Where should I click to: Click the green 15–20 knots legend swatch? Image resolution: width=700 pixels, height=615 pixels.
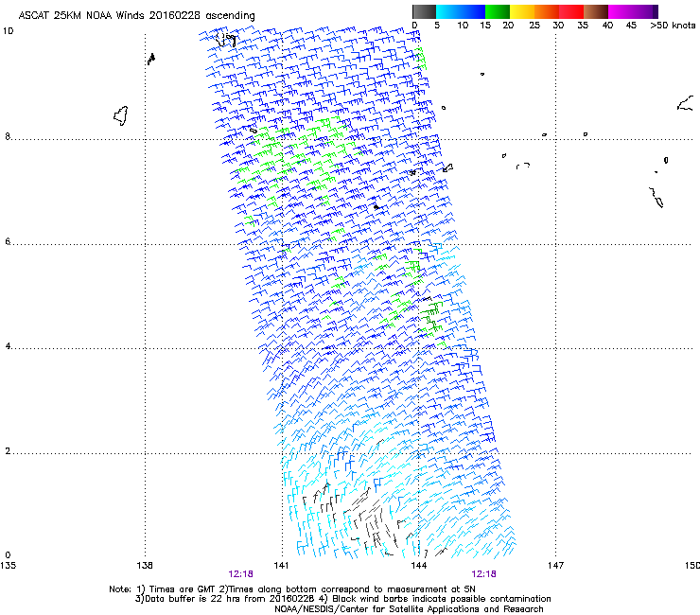[498, 11]
